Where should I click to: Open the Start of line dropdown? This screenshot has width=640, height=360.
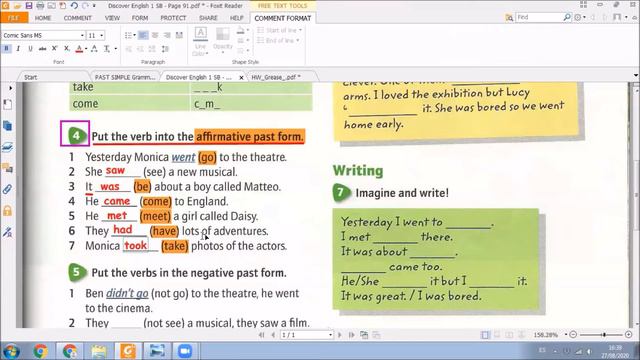click(280, 30)
